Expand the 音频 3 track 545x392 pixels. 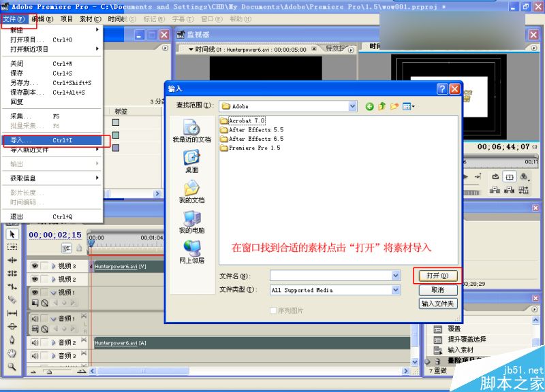[x=54, y=356]
